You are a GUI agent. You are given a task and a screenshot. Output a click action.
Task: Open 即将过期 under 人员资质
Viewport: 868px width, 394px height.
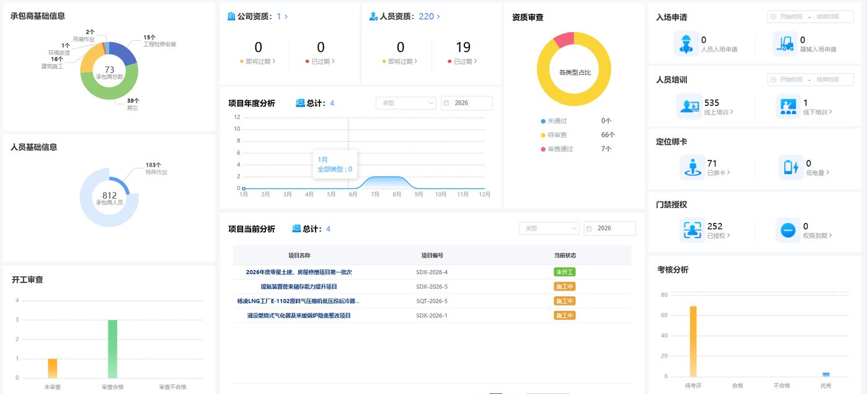(400, 61)
